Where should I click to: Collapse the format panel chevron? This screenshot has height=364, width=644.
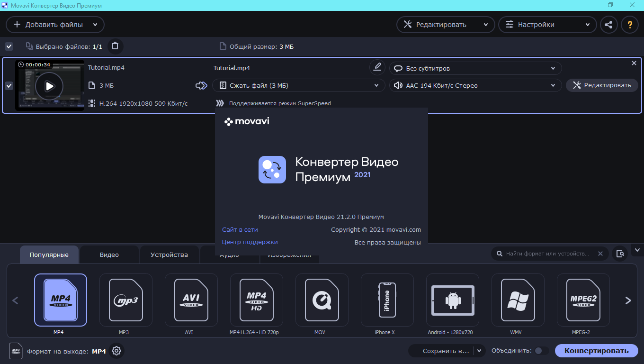[x=637, y=250]
